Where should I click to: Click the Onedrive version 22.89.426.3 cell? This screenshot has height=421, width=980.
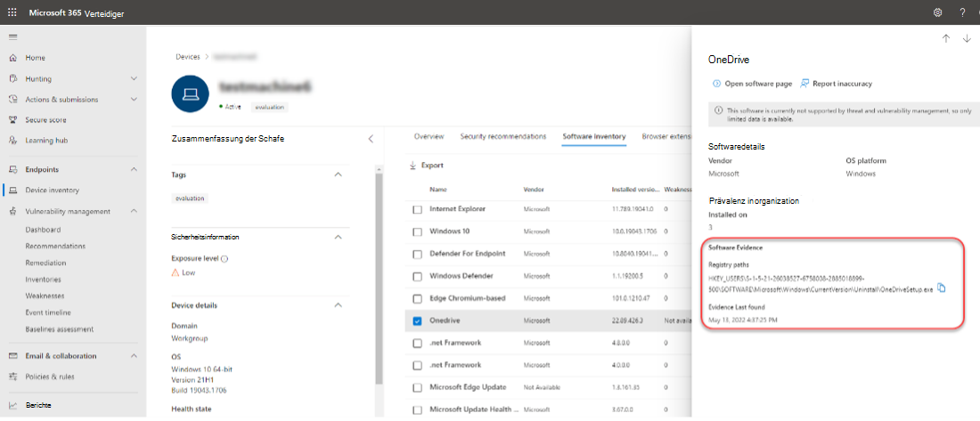(x=625, y=321)
